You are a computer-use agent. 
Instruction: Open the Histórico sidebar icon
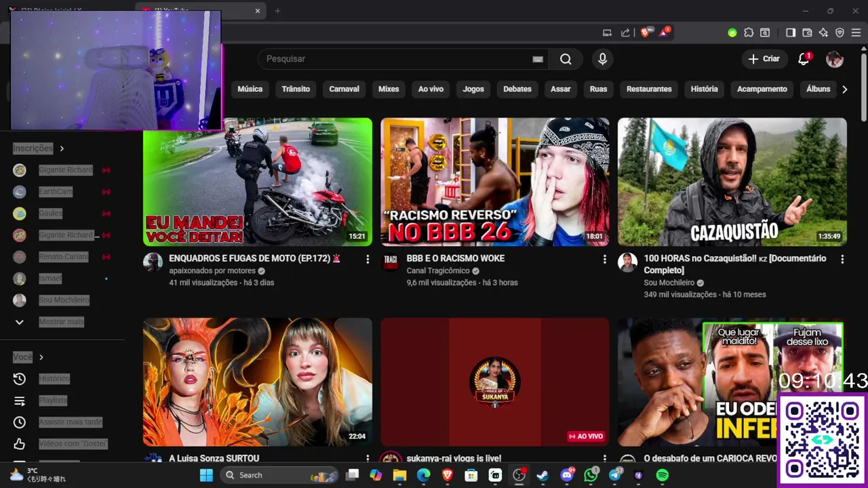[x=20, y=379]
